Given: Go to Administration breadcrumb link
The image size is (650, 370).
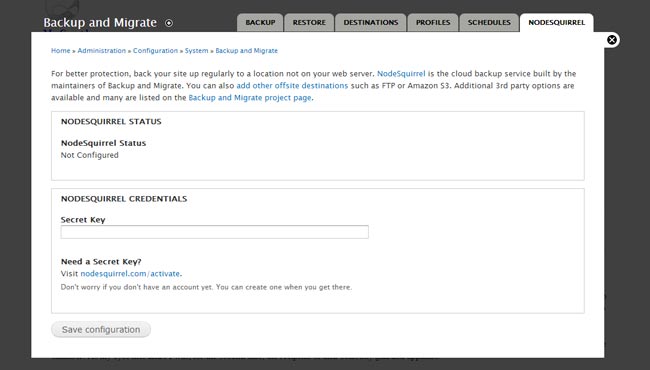Looking at the screenshot, I should tap(102, 51).
